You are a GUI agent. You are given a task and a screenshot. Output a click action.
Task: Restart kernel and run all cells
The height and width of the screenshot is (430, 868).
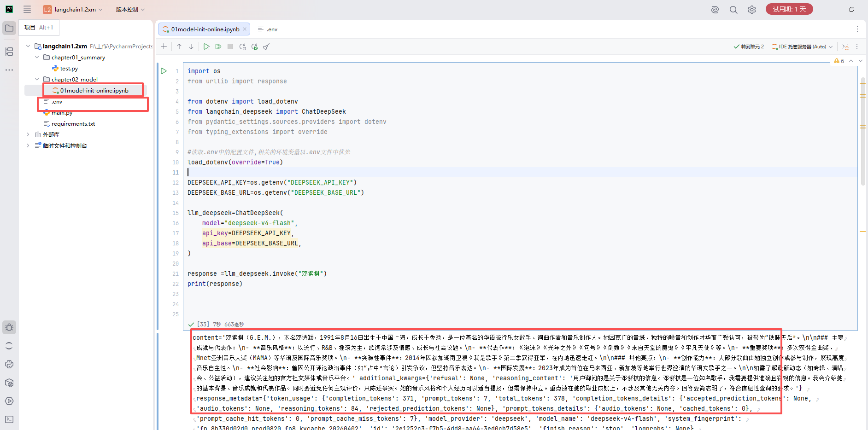[254, 46]
